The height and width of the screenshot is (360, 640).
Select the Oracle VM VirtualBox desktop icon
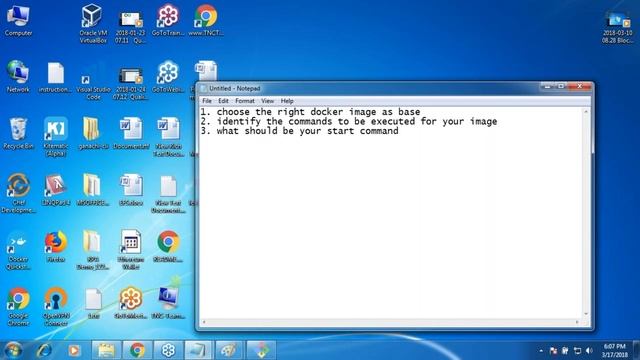[x=93, y=24]
